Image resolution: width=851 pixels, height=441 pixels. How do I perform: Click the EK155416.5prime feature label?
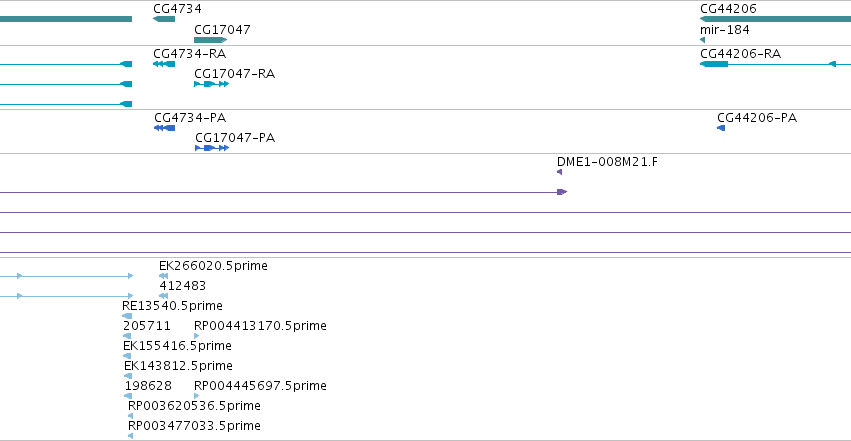(177, 346)
